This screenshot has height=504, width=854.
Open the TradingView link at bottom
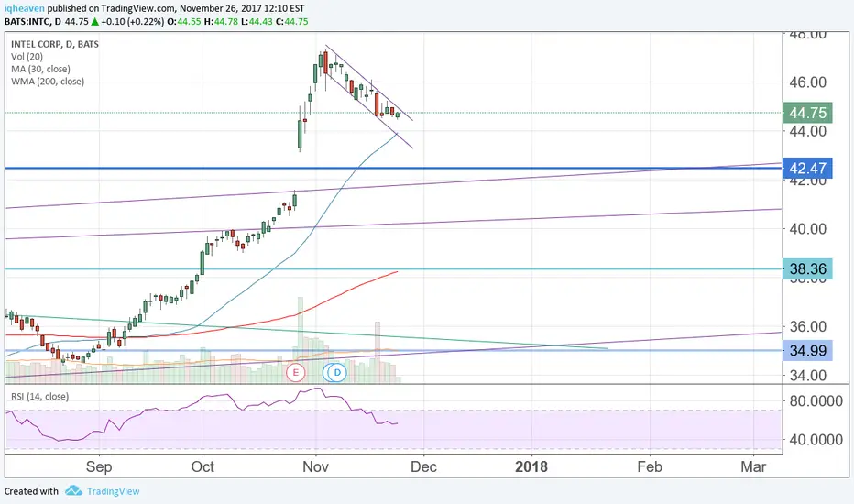[114, 491]
